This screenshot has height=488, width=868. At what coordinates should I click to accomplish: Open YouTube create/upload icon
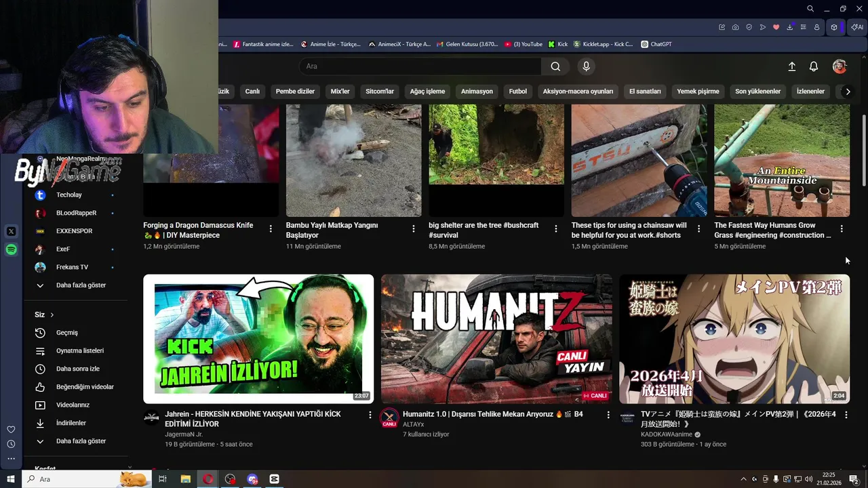[791, 66]
